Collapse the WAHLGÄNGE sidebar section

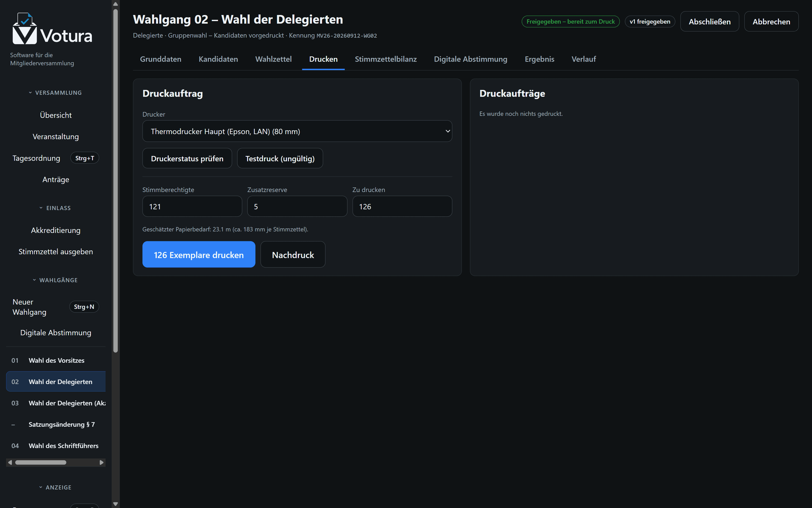pyautogui.click(x=55, y=280)
